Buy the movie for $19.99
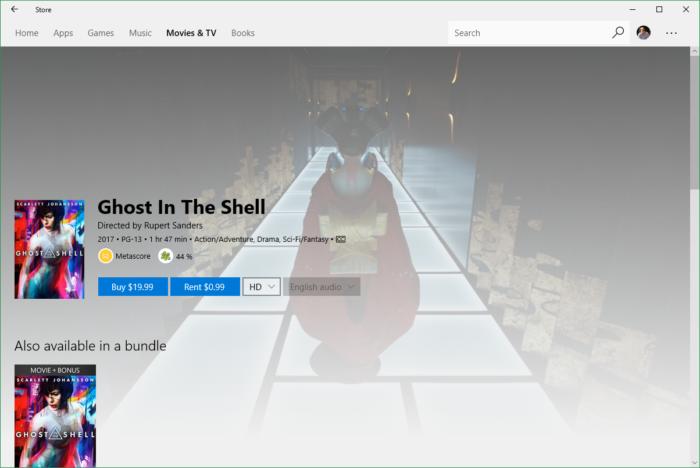Image resolution: width=700 pixels, height=468 pixels. click(x=133, y=287)
